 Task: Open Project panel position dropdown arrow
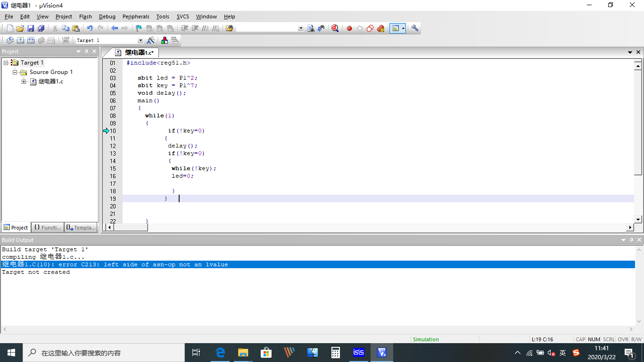[79, 51]
